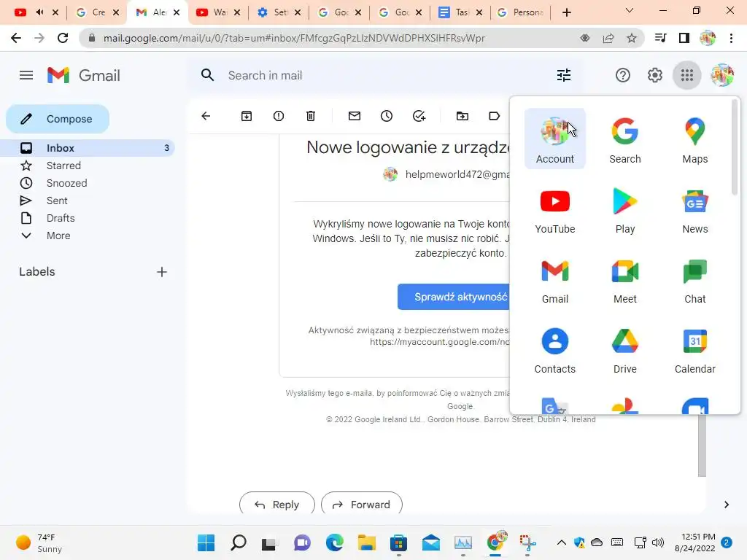Open the Account app in Google apps panel

pos(554,139)
